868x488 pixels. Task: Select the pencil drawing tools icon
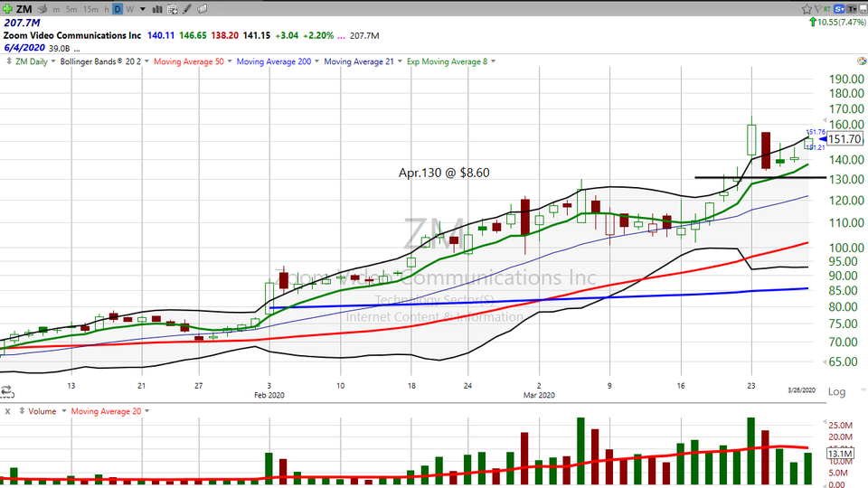(187, 9)
